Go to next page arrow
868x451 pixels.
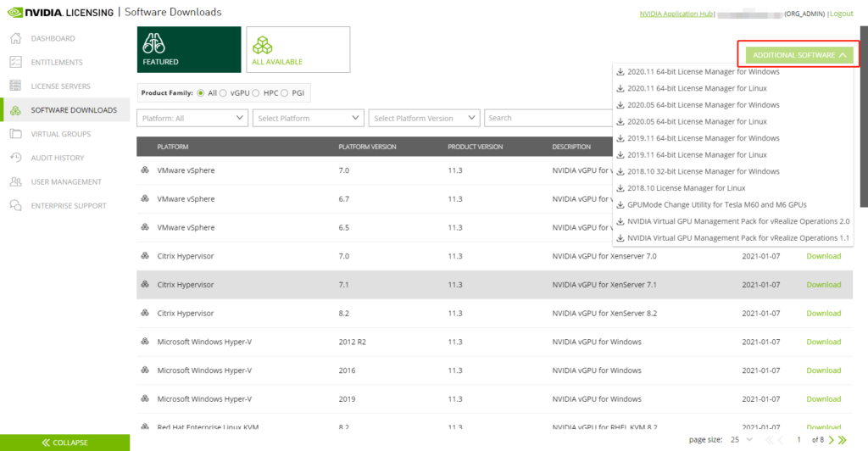(x=831, y=440)
